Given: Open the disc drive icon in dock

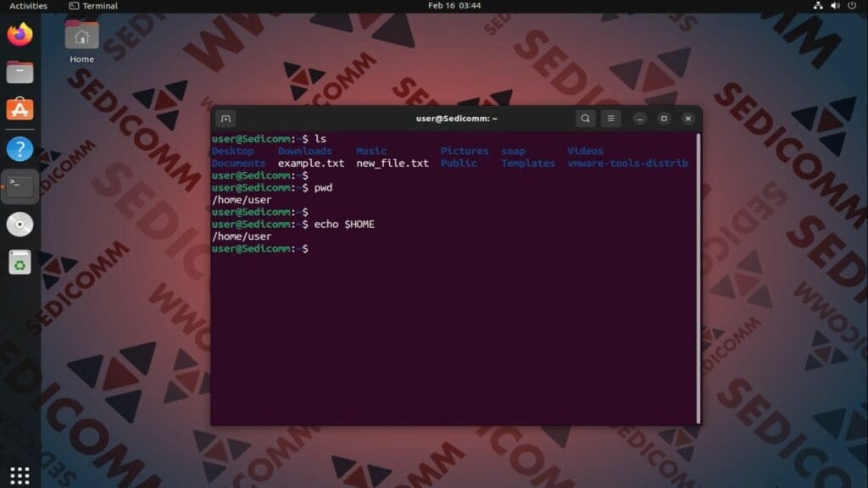Looking at the screenshot, I should [20, 224].
